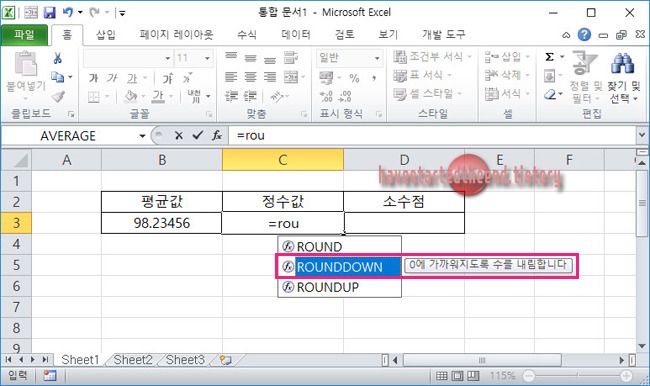Switch to the Review (검토) tab
This screenshot has width=650, height=386.
[345, 34]
